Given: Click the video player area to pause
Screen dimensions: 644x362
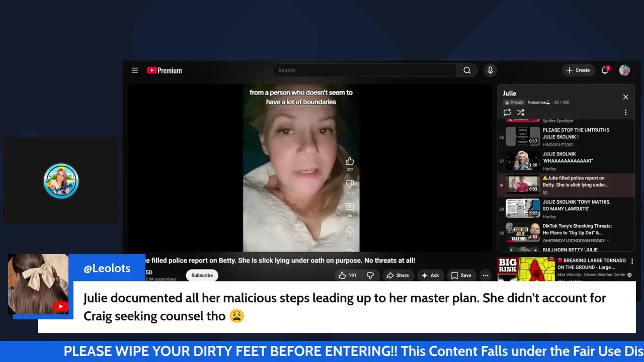Looking at the screenshot, I should coord(309,167).
